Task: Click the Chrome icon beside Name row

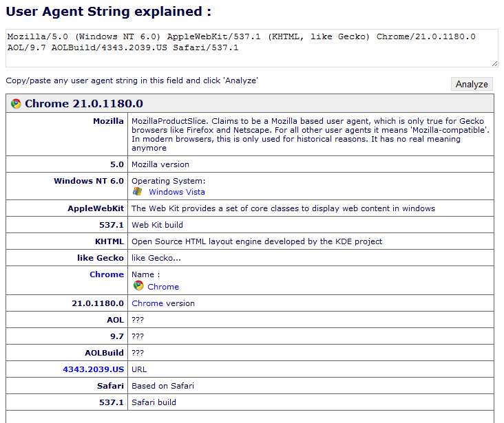Action: point(138,285)
